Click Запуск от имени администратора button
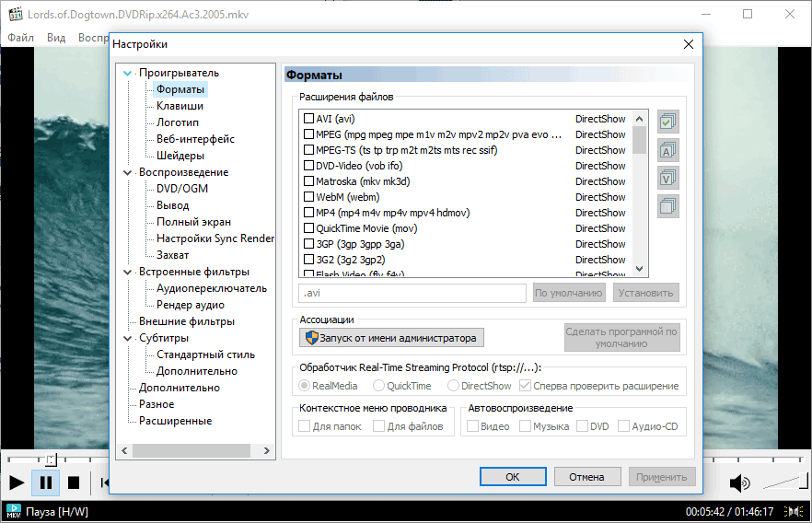This screenshot has height=523, width=812. point(392,338)
